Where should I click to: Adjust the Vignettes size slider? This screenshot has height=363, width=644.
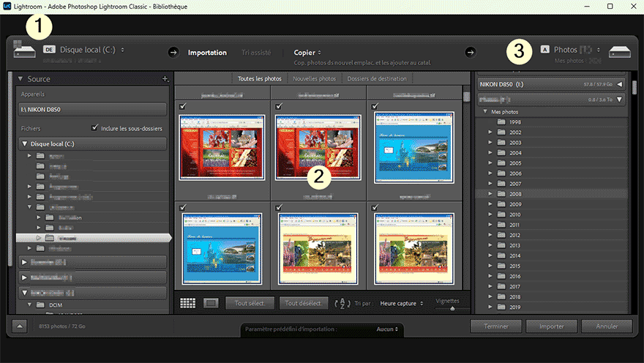452,308
